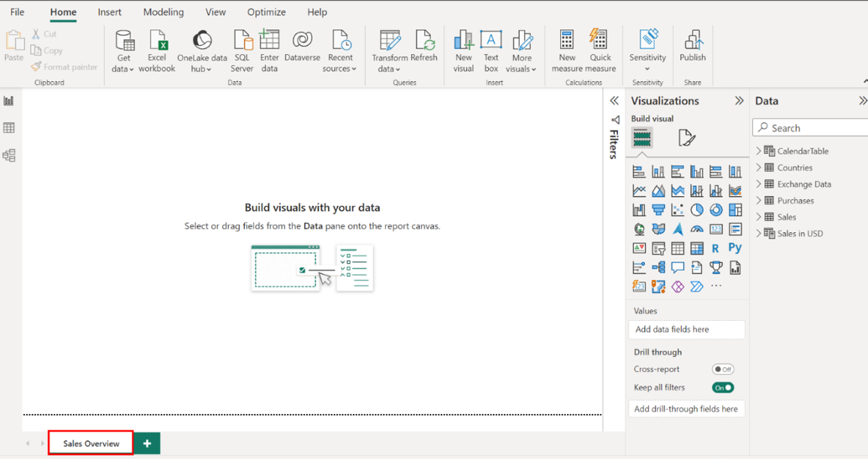
Task: Open Transform data dropdown
Action: point(390,69)
